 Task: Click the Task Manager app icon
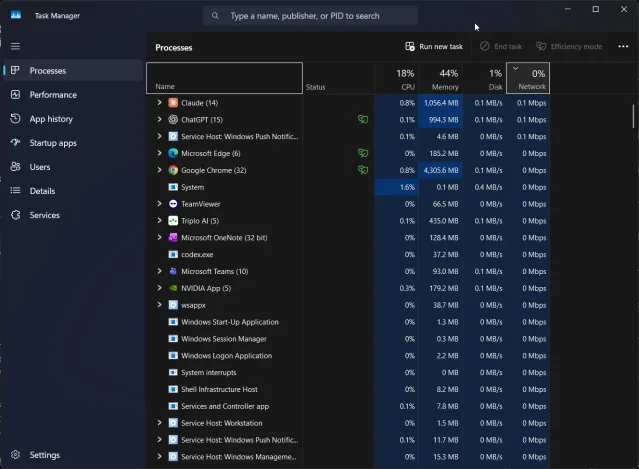click(x=16, y=15)
